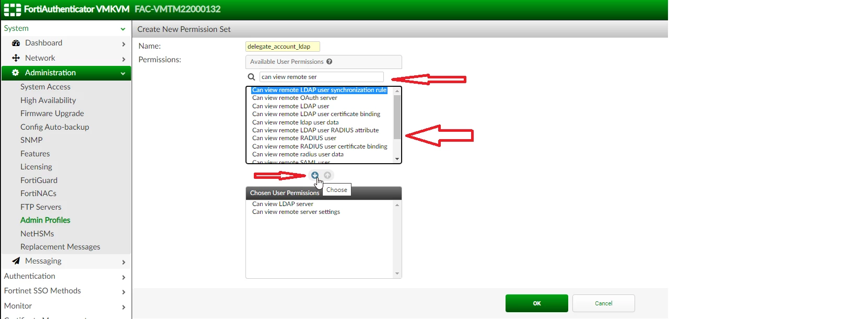This screenshot has height=319, width=868.
Task: Select 'Can view remote LDAP user synchronization rule'
Action: click(319, 90)
